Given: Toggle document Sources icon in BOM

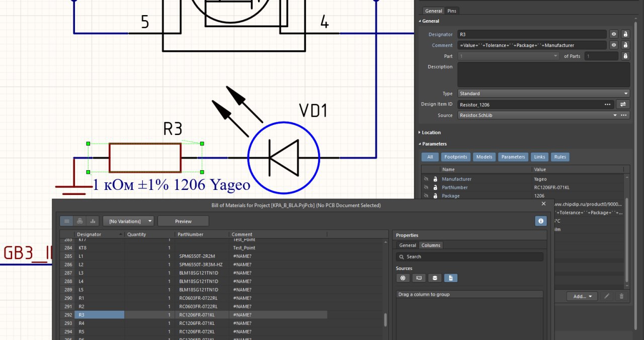Looking at the screenshot, I should click(451, 278).
